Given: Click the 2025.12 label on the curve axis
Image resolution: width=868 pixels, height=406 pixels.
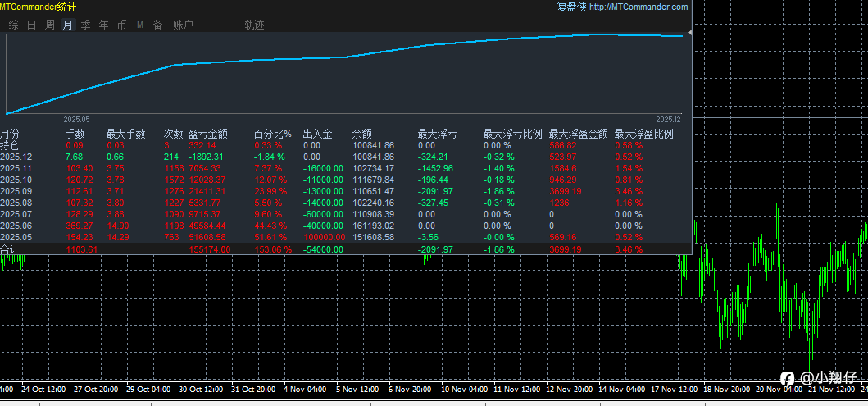Looking at the screenshot, I should (x=669, y=120).
